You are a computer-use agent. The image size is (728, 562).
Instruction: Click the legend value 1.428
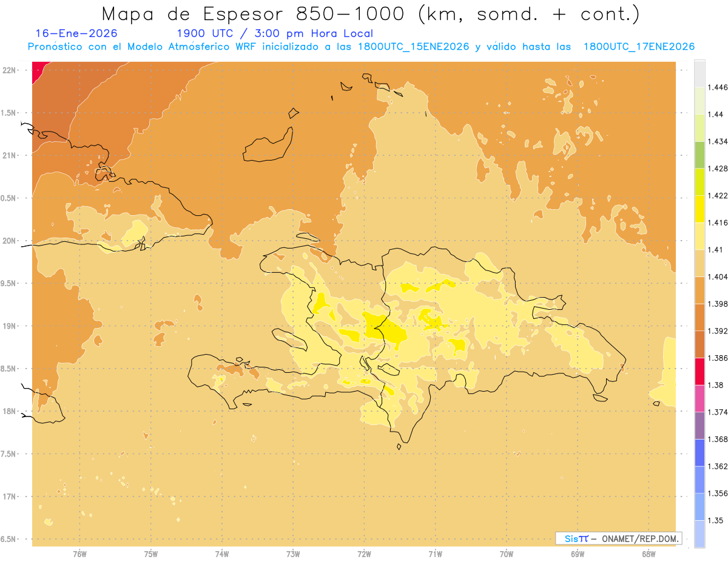(x=717, y=169)
